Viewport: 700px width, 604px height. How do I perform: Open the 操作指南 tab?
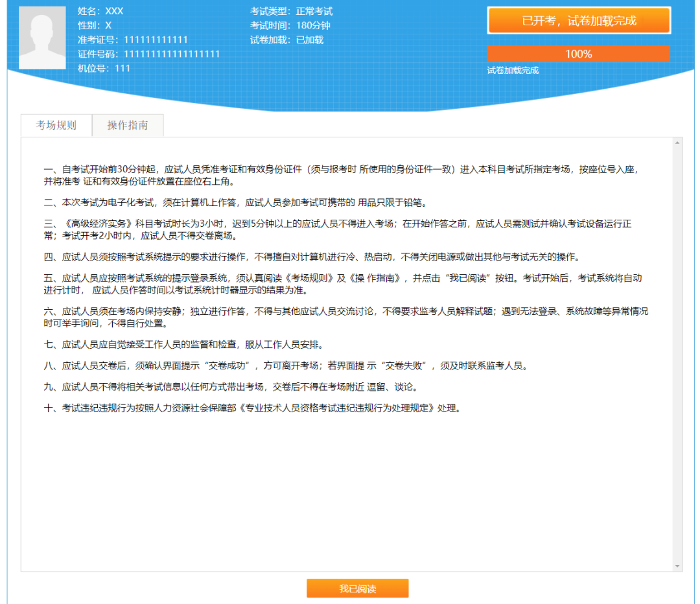(128, 125)
